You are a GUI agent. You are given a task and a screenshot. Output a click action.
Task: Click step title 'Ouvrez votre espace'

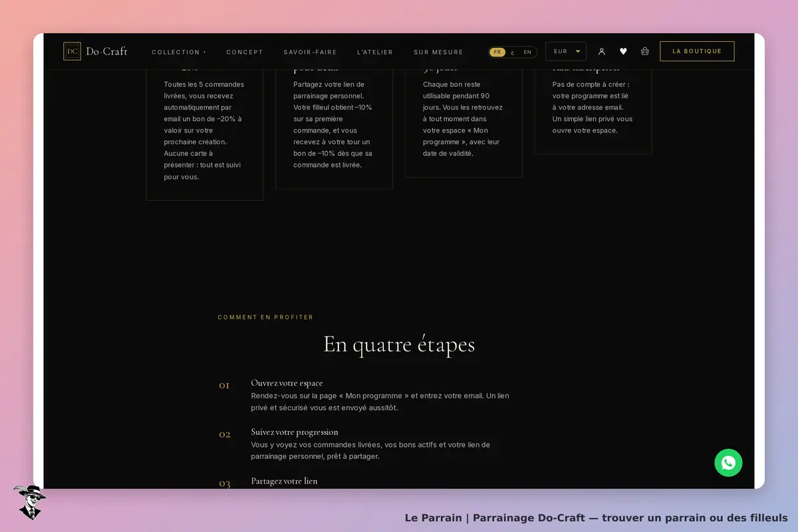tap(287, 383)
